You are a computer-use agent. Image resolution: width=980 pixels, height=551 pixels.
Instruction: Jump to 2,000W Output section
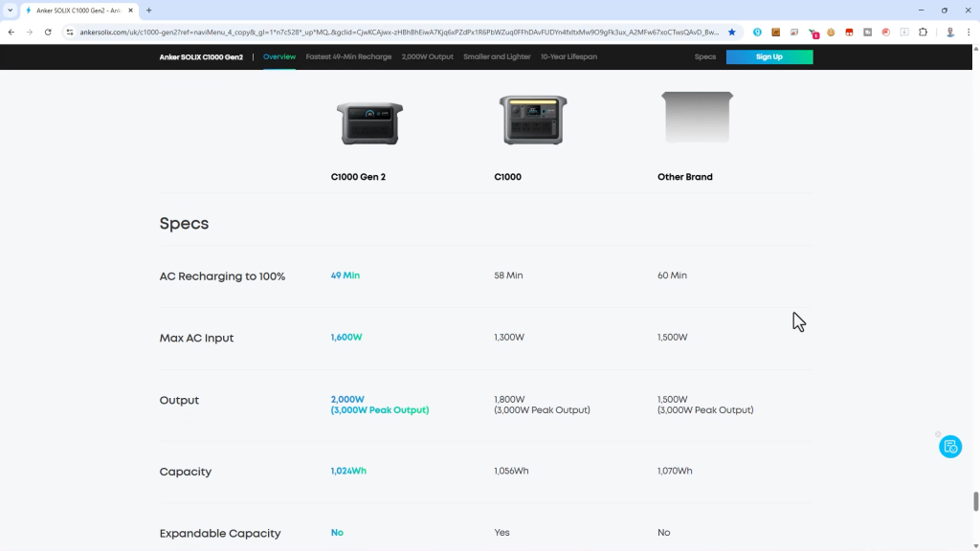(427, 57)
